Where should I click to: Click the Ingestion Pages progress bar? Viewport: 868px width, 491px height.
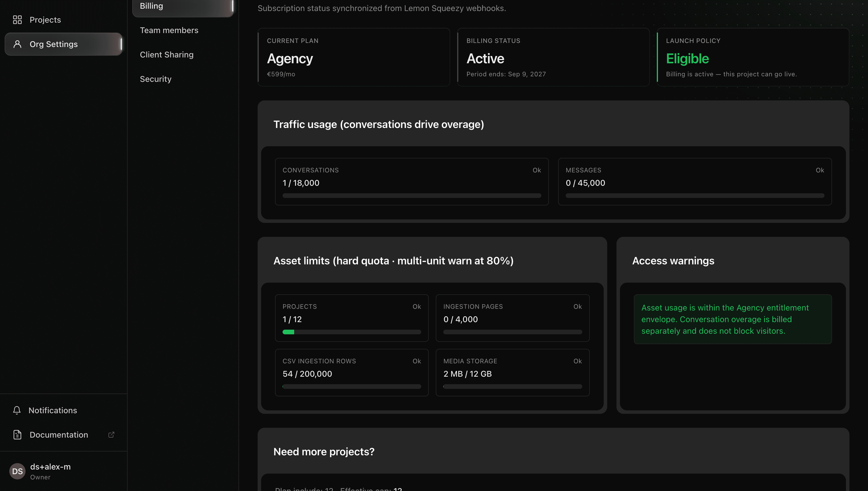tap(512, 332)
